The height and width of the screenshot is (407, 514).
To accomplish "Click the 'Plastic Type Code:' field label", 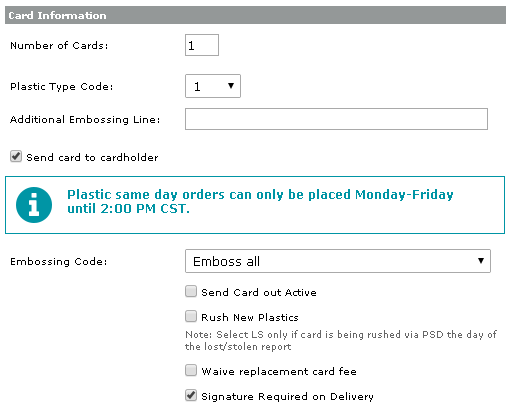I will point(62,86).
